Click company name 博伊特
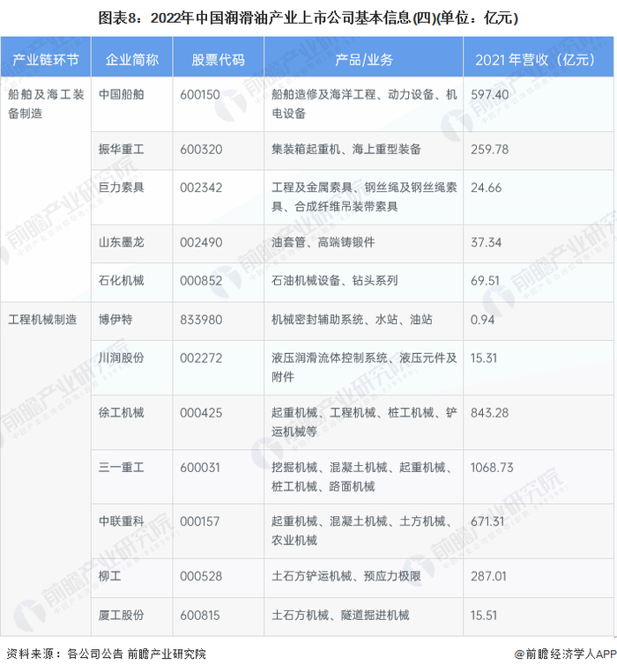Viewport: 617px width, 672px height. click(115, 320)
